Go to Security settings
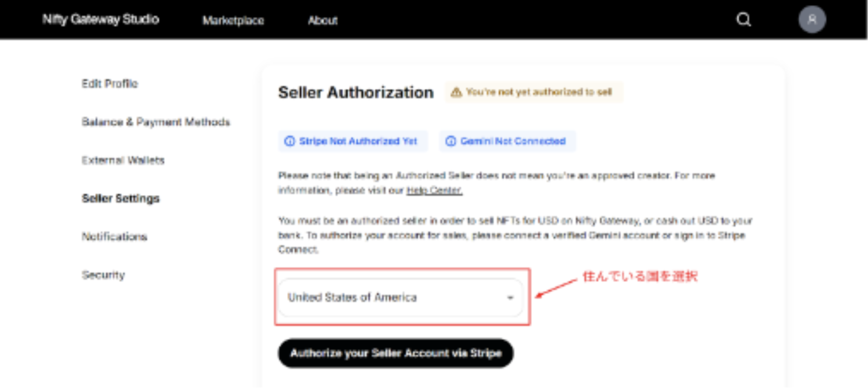The width and height of the screenshot is (868, 390). 103,275
